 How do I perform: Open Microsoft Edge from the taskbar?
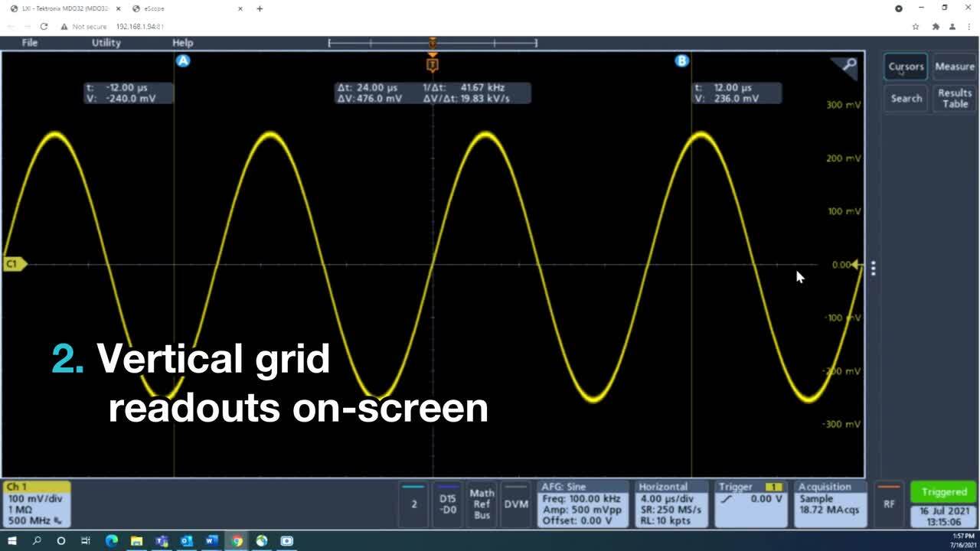(111, 541)
